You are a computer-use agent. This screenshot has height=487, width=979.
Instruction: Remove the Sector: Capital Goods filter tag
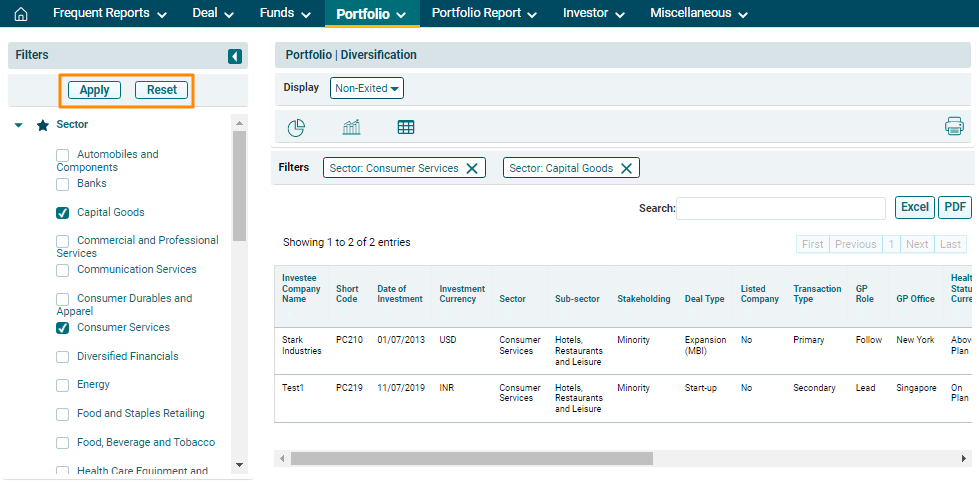[x=626, y=168]
